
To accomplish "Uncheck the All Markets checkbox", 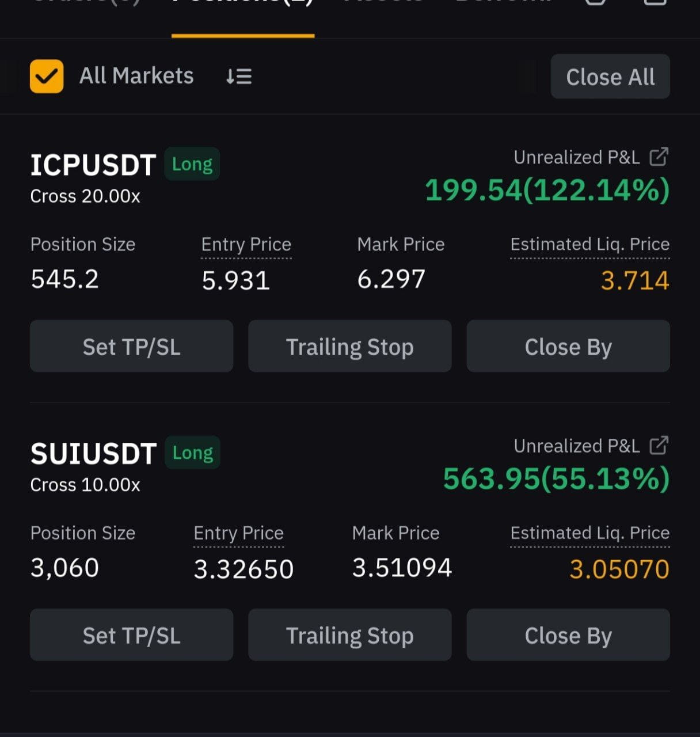I will point(47,76).
